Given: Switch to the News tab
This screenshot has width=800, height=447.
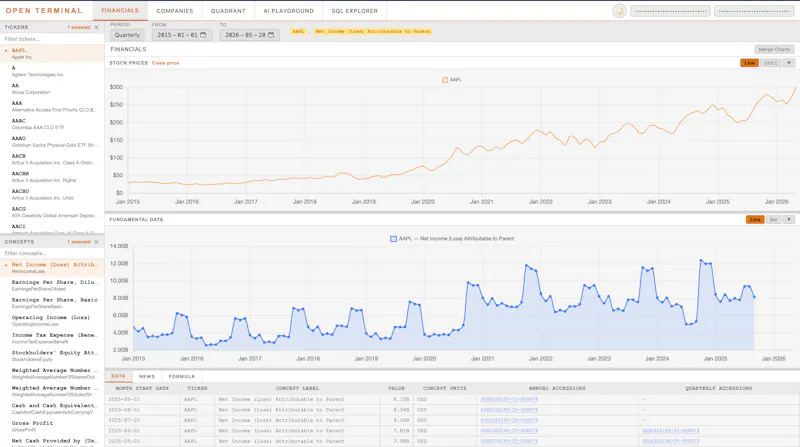Looking at the screenshot, I should coord(147,376).
